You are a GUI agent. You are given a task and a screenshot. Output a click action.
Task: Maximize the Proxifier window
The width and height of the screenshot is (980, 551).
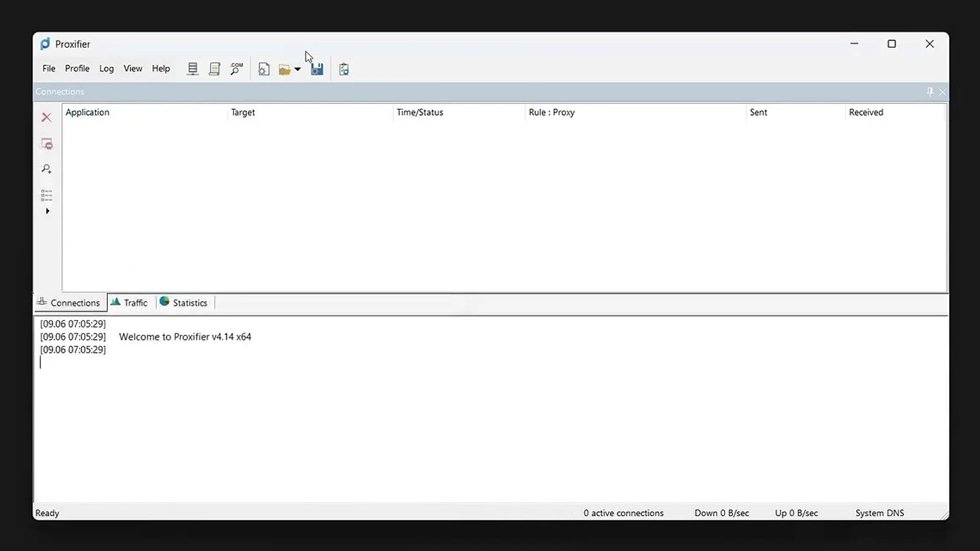tap(892, 44)
